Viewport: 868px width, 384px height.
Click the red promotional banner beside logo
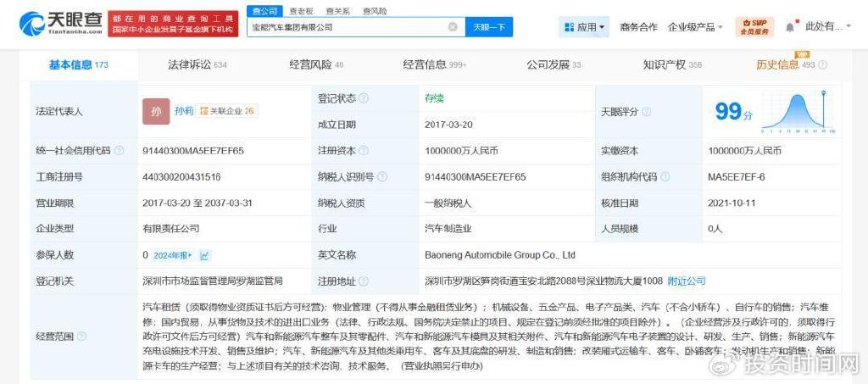pos(173,24)
